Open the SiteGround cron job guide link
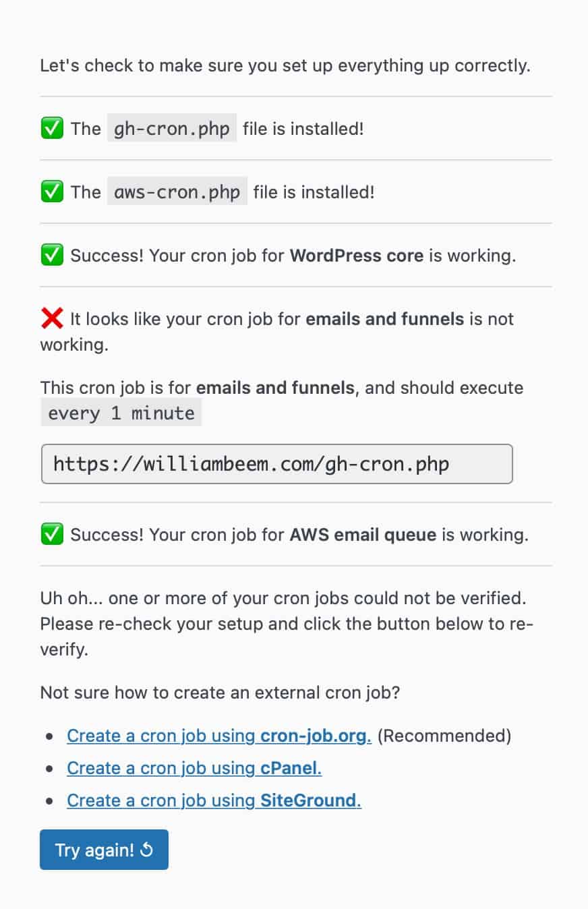The width and height of the screenshot is (588, 909). click(214, 800)
